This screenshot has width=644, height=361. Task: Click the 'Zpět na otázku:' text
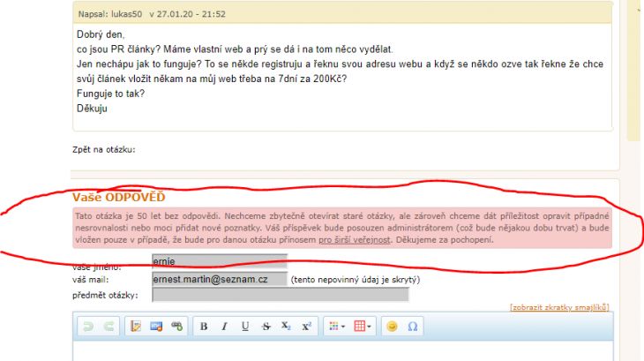coord(103,150)
